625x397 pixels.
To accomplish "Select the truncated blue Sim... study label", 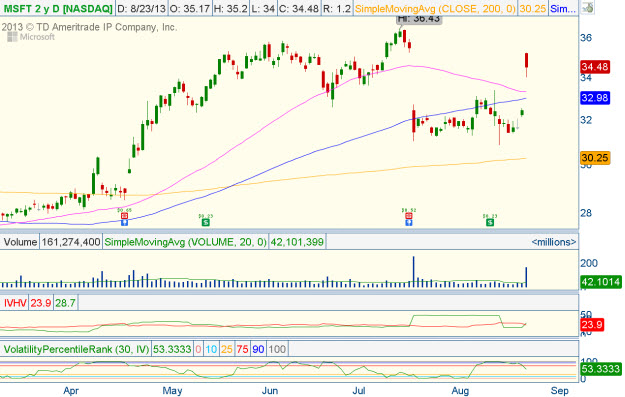I will click(x=562, y=8).
